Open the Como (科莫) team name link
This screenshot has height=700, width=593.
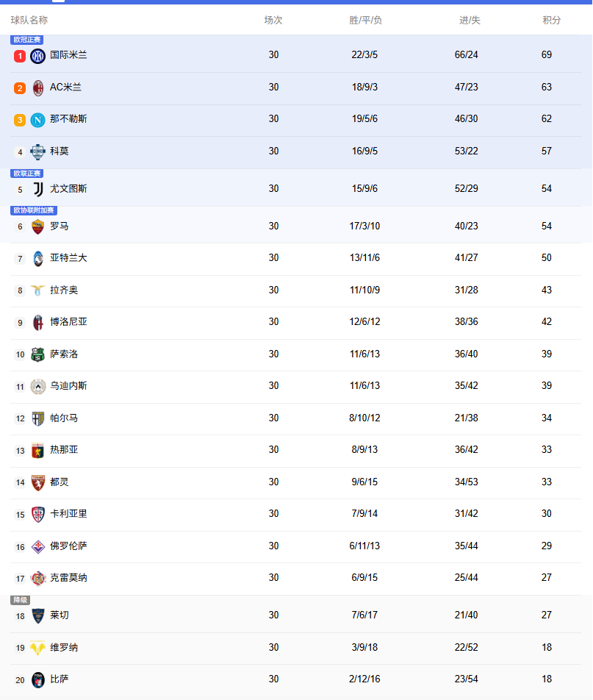coord(60,151)
